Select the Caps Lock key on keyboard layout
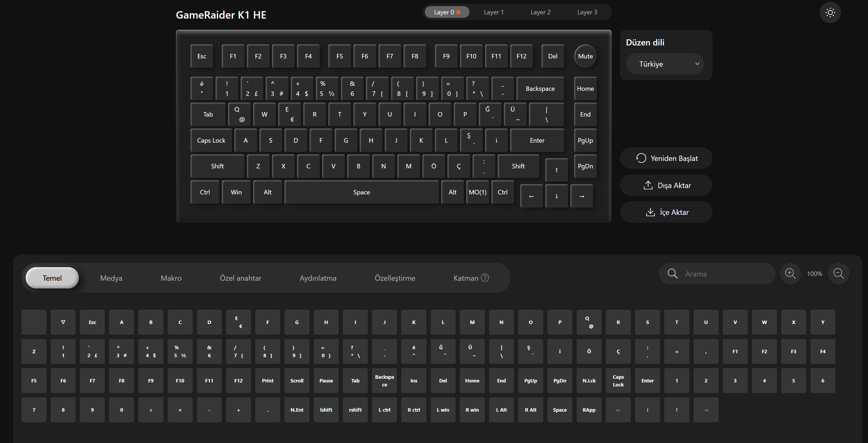This screenshot has height=443, width=868. point(211,140)
